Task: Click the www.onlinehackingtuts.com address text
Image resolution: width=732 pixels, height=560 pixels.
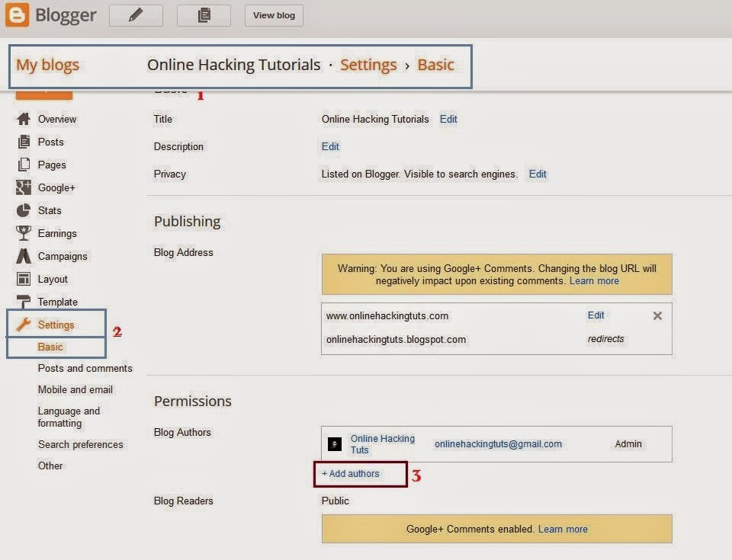Action: 387,316
